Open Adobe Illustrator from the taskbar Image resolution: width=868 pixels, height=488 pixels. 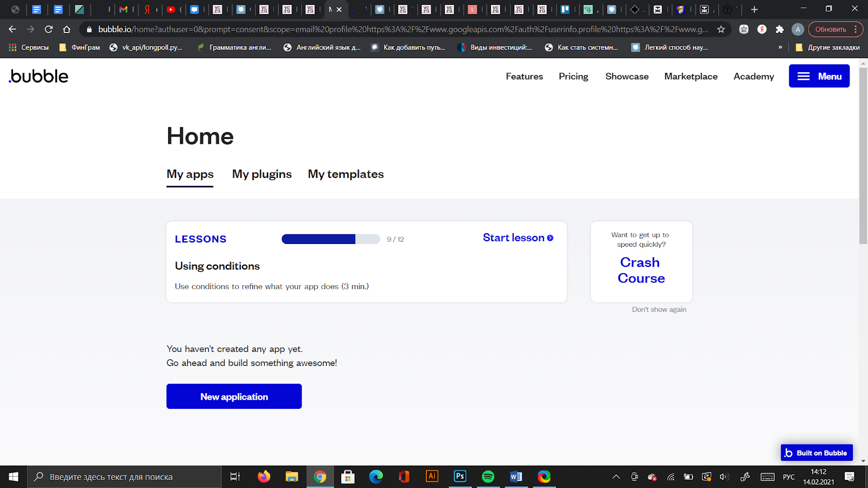coord(432,477)
